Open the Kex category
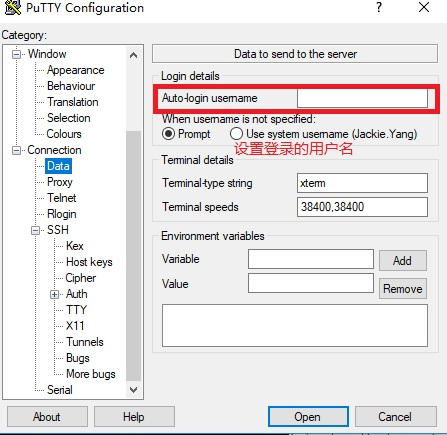 (75, 246)
